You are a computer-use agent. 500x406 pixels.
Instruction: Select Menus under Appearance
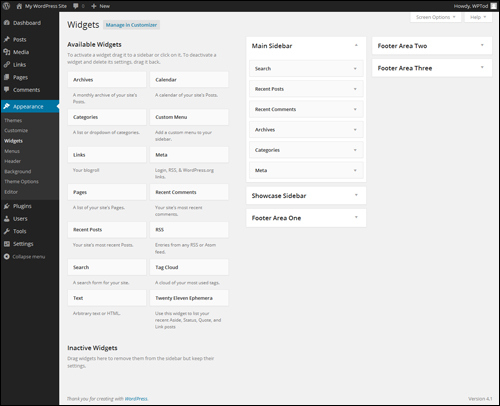12,151
